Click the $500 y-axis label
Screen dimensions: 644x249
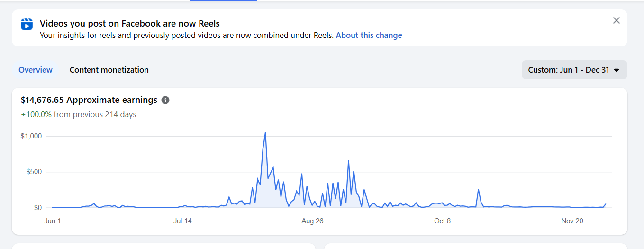click(34, 172)
